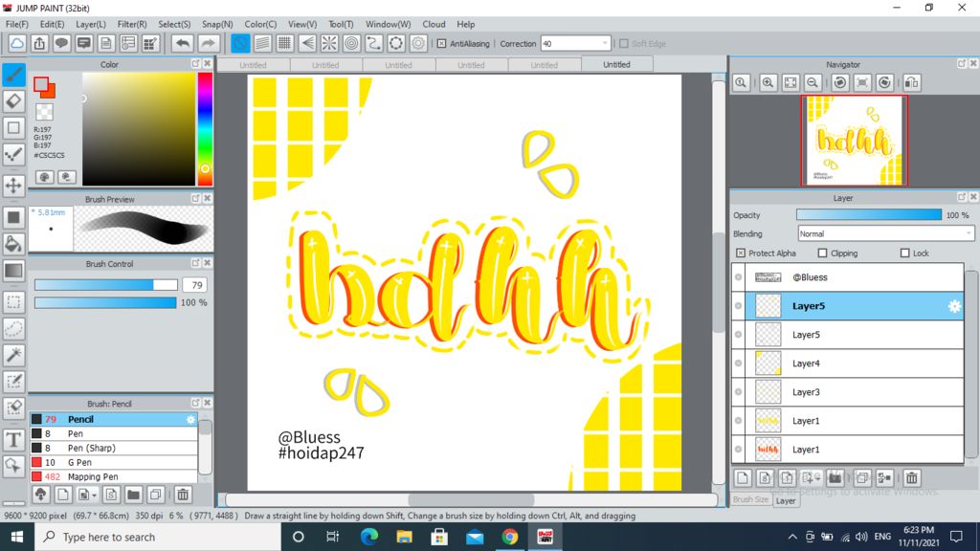Screen dimensions: 980x551
Task: Add a layer folder in the Layer panel
Action: (835, 478)
